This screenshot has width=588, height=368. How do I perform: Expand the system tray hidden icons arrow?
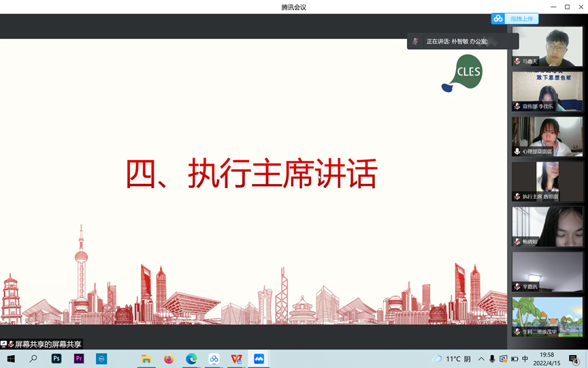tap(481, 359)
